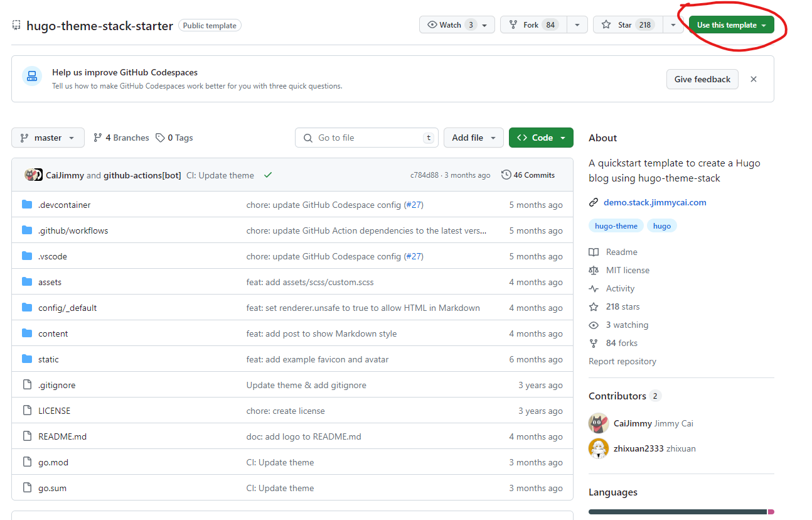Star the repository

tap(628, 25)
